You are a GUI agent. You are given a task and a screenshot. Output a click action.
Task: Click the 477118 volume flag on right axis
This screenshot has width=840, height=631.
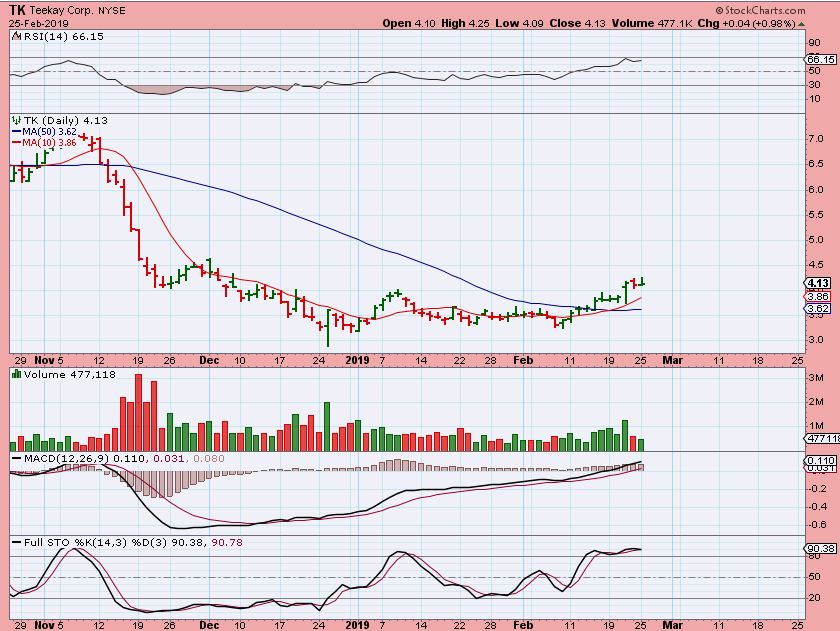(x=822, y=439)
